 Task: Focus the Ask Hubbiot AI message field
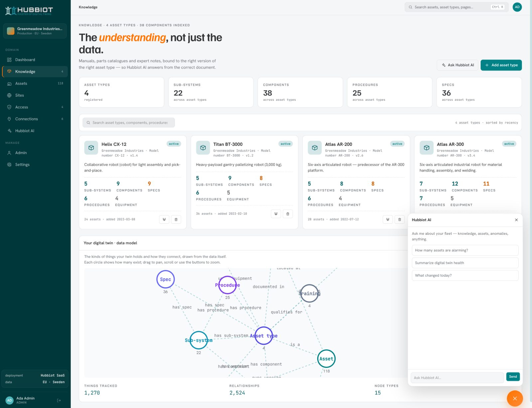tap(457, 378)
